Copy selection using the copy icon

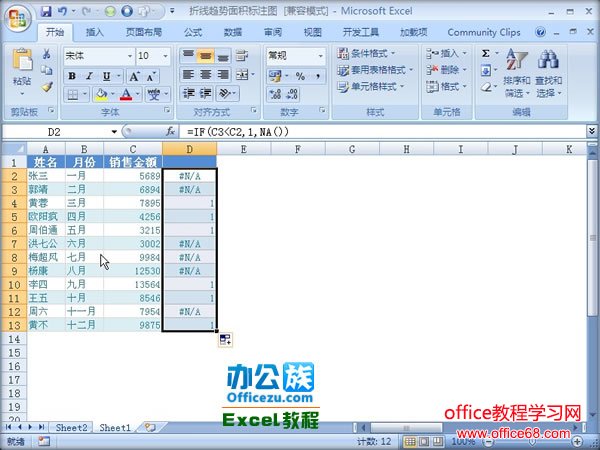point(46,70)
